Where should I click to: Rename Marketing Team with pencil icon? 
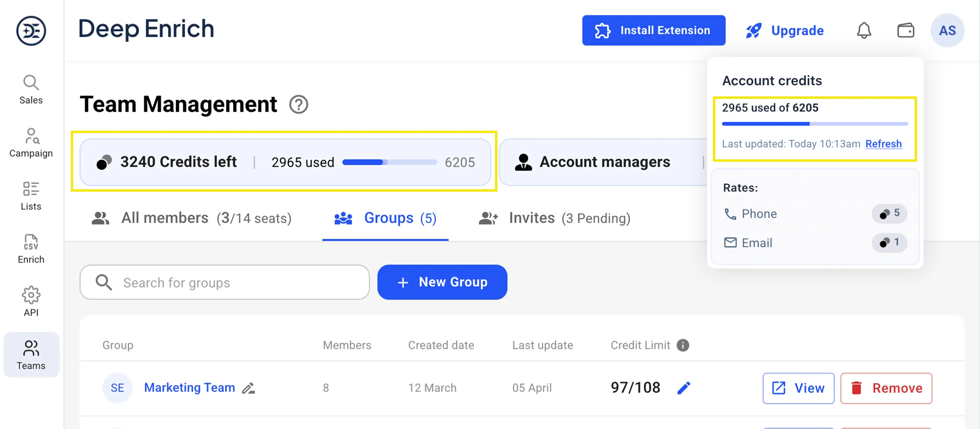(248, 388)
